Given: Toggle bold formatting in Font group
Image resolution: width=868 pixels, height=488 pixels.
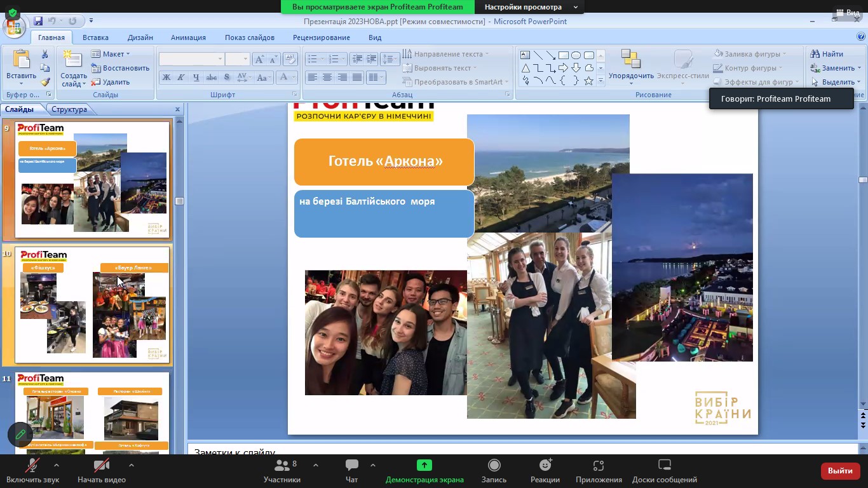Looking at the screenshot, I should (x=166, y=78).
